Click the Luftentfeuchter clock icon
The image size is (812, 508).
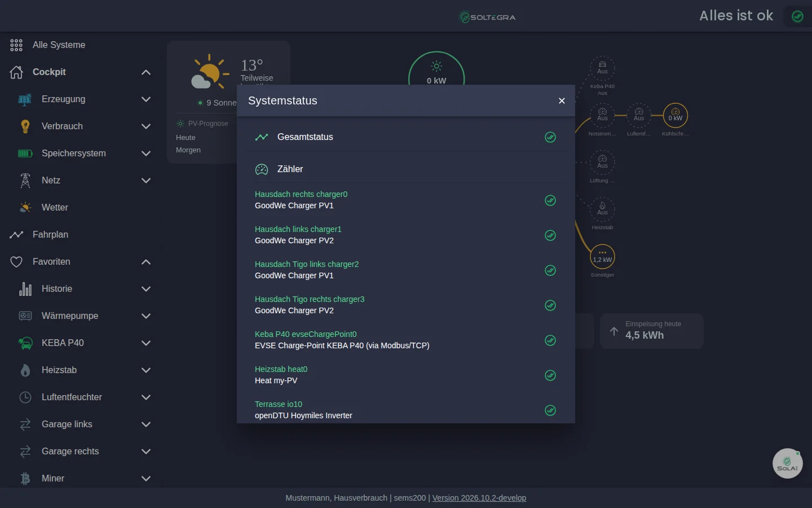point(25,397)
